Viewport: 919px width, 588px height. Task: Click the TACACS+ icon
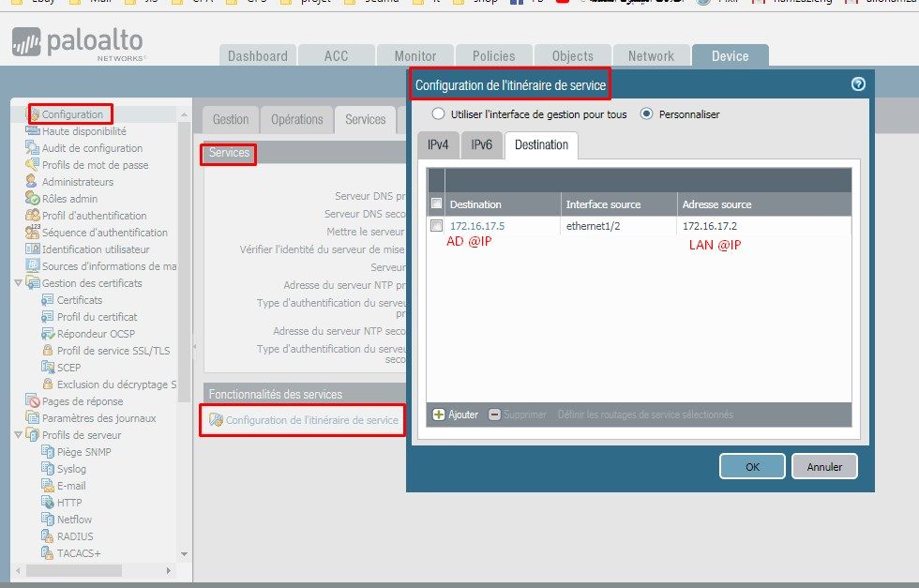[48, 552]
